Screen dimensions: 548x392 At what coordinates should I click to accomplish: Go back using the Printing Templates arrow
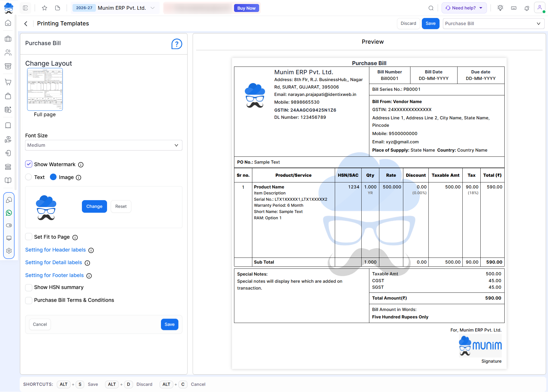point(26,24)
